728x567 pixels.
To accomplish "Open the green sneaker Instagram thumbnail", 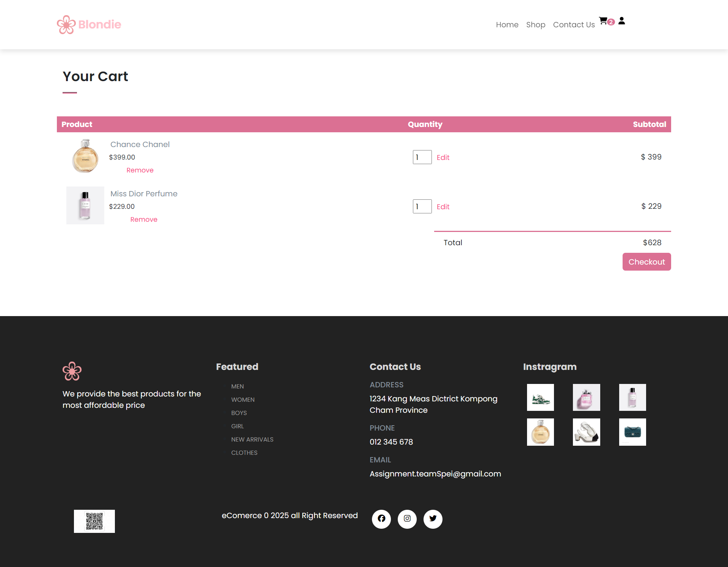I will tap(540, 397).
